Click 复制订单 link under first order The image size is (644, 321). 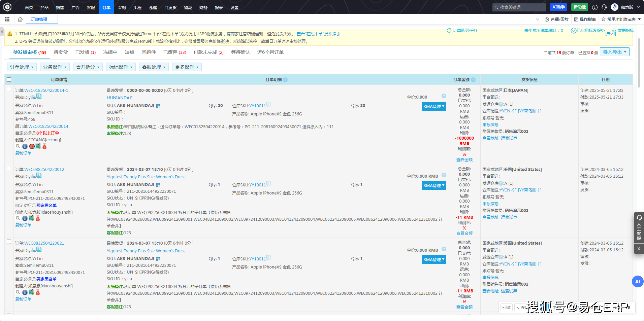coord(23,153)
